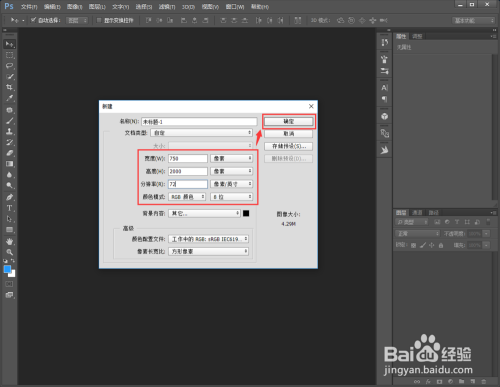Toggle lock all padlock icon

click(441, 245)
